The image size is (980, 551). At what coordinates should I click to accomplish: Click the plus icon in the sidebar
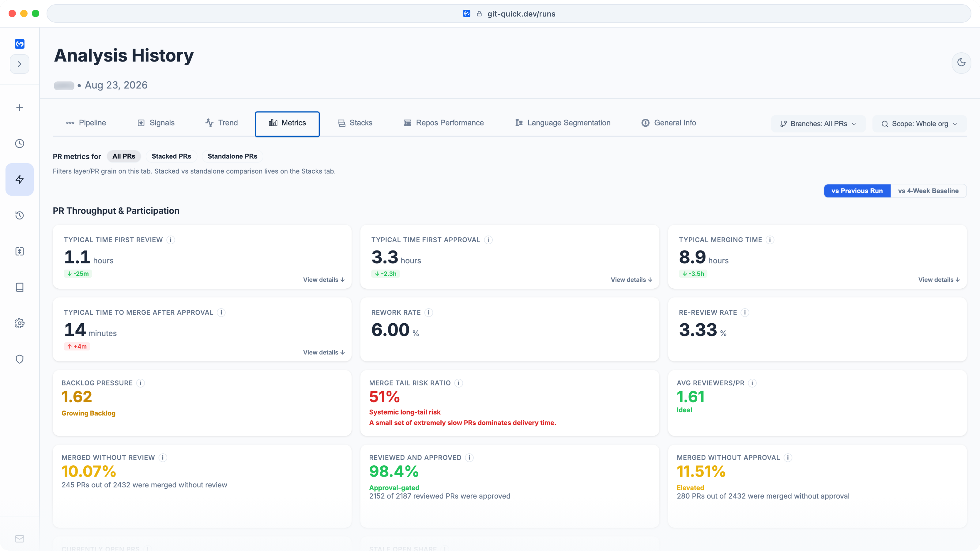pyautogui.click(x=19, y=108)
